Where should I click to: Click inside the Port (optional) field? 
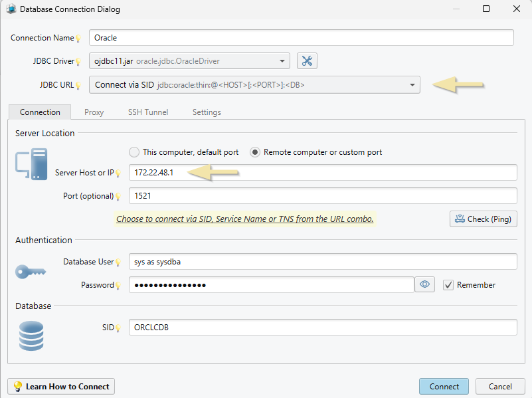tap(199, 195)
